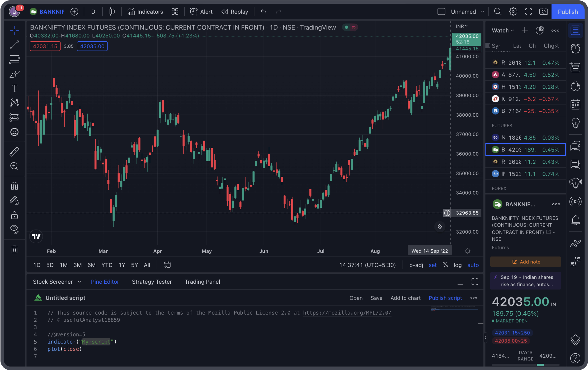This screenshot has width=588, height=370.
Task: Open the script editor more options dots
Action: click(x=474, y=298)
